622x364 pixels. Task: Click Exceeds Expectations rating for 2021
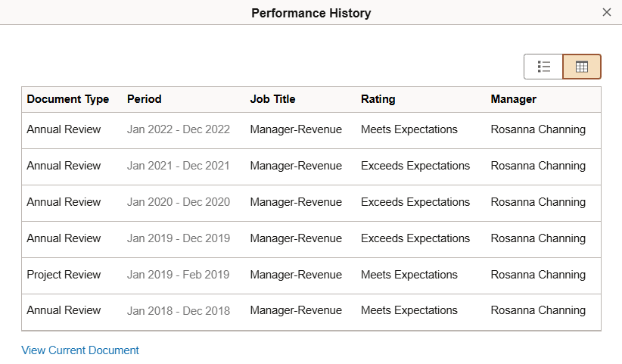coord(415,166)
